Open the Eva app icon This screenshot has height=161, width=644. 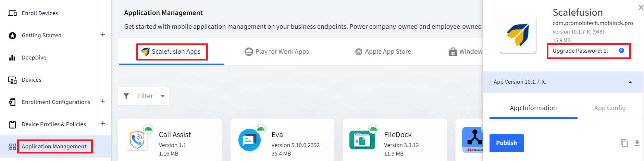pos(249,140)
